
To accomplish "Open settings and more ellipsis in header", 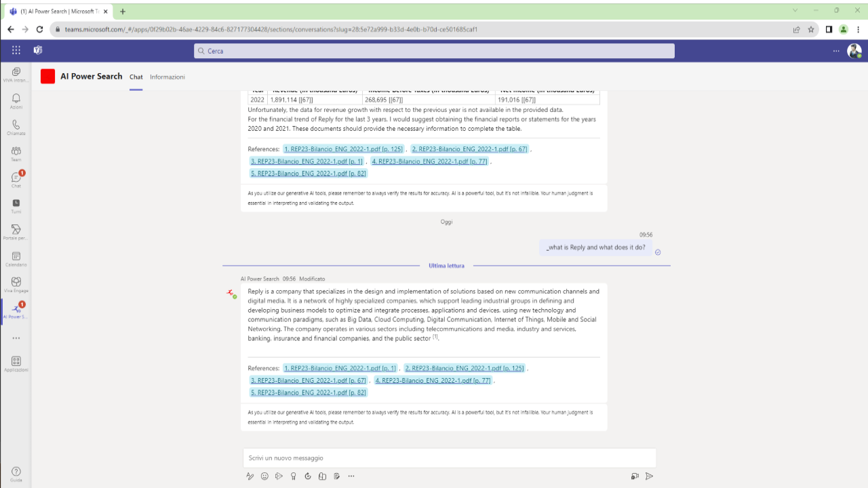I will coord(836,51).
